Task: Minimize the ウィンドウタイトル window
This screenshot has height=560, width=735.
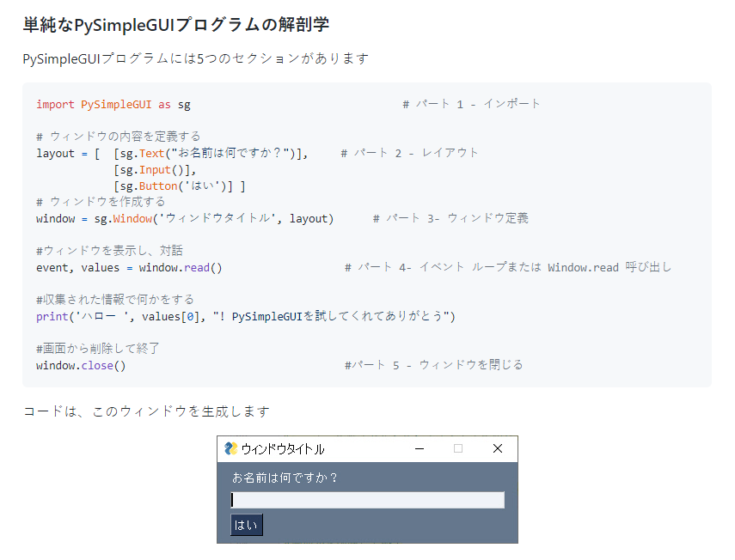Action: 420,448
